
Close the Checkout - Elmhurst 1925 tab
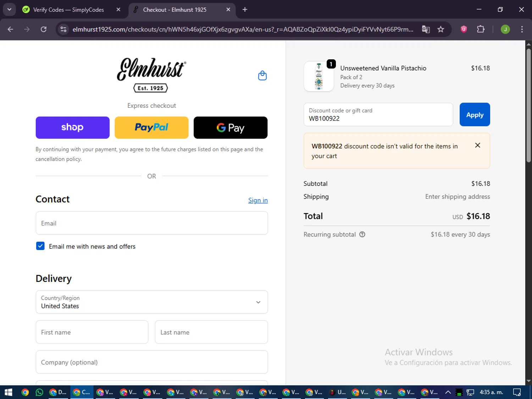click(x=228, y=10)
